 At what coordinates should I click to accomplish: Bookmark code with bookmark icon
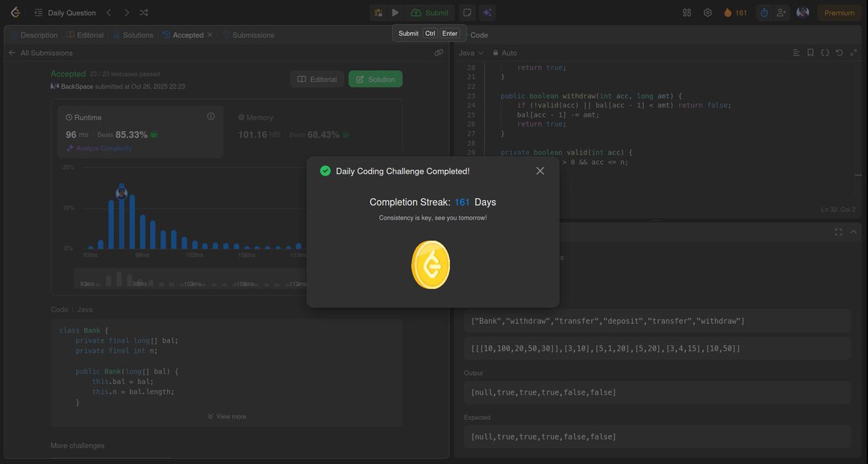pos(811,53)
